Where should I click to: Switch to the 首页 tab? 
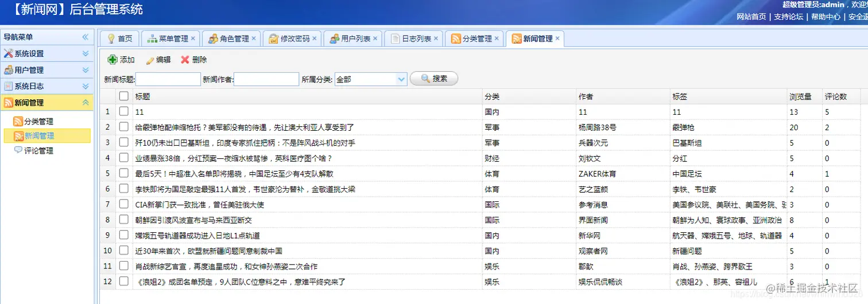click(x=119, y=38)
